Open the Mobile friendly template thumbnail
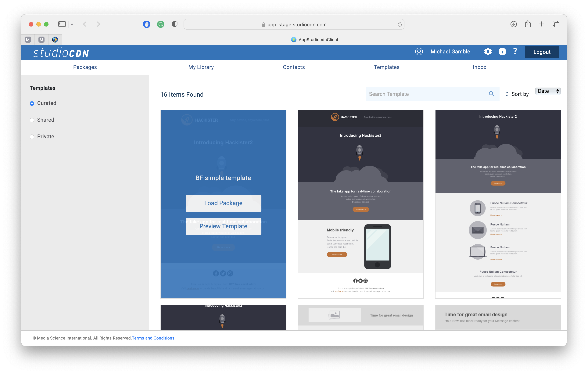This screenshot has width=588, height=374. pos(360,204)
